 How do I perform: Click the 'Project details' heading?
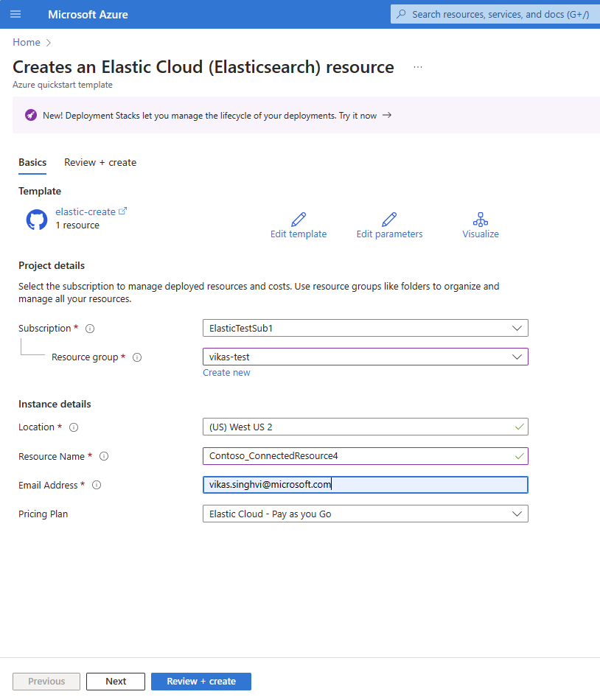click(x=52, y=265)
